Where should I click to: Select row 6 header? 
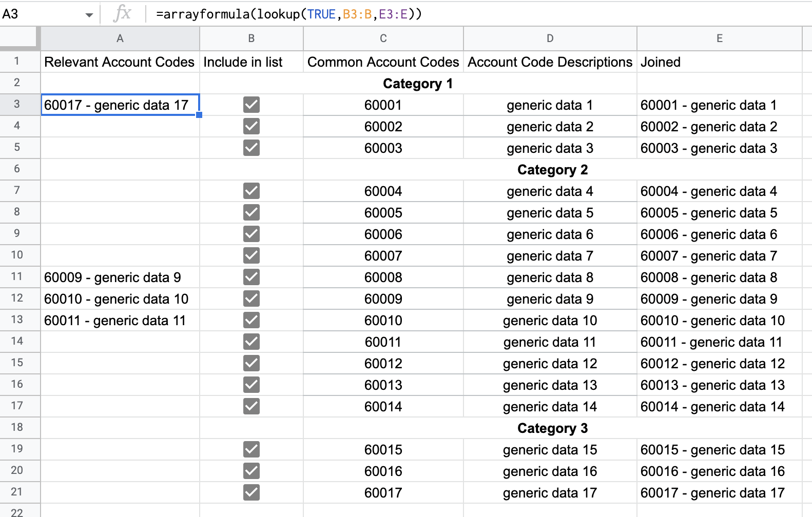(x=20, y=169)
